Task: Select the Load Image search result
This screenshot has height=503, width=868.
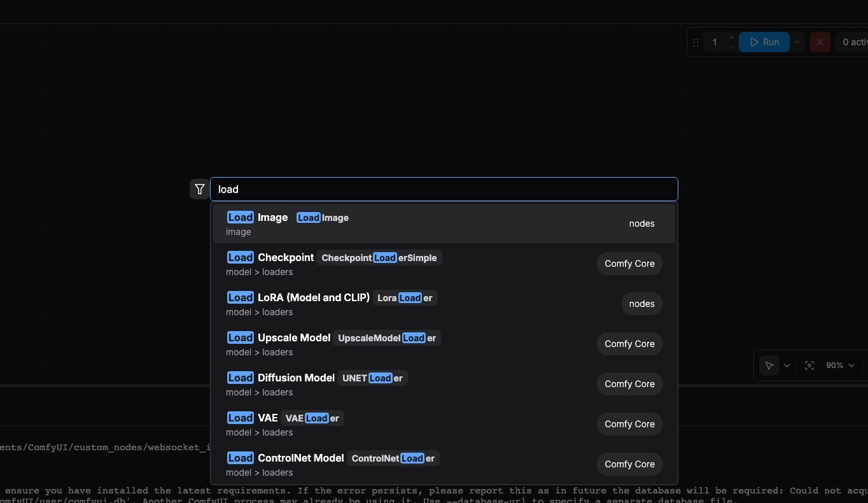Action: (444, 223)
